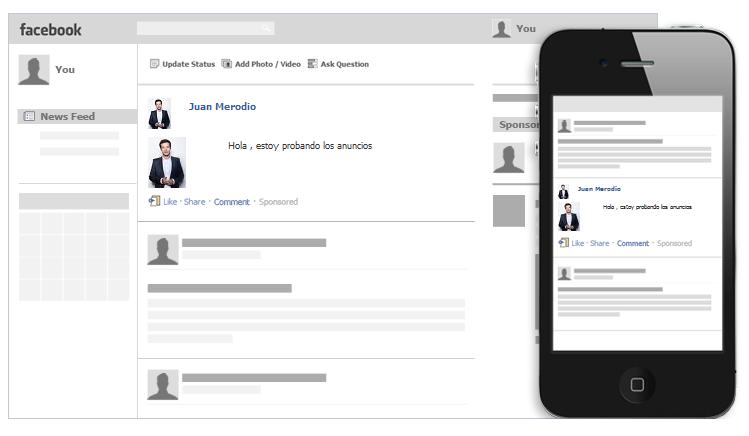Click the Sponsored label under desktop post

click(278, 202)
